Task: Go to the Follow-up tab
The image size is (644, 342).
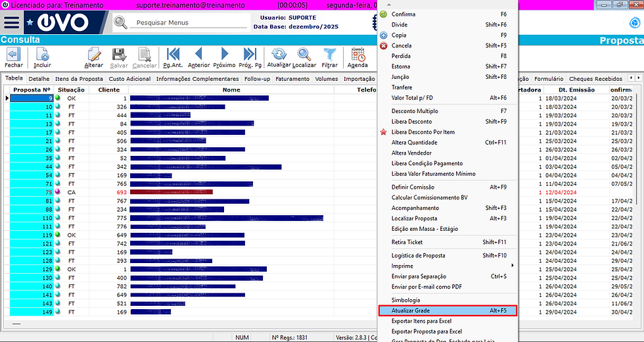Action: pyautogui.click(x=258, y=78)
